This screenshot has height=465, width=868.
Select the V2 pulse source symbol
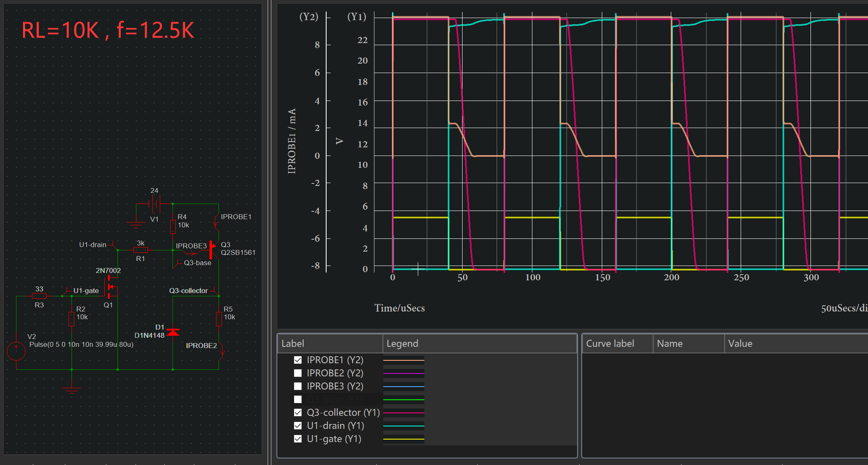pyautogui.click(x=16, y=351)
